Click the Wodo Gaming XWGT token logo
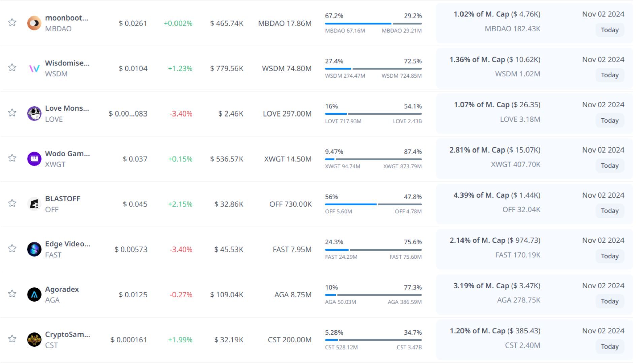The width and height of the screenshot is (638, 364). click(x=34, y=159)
